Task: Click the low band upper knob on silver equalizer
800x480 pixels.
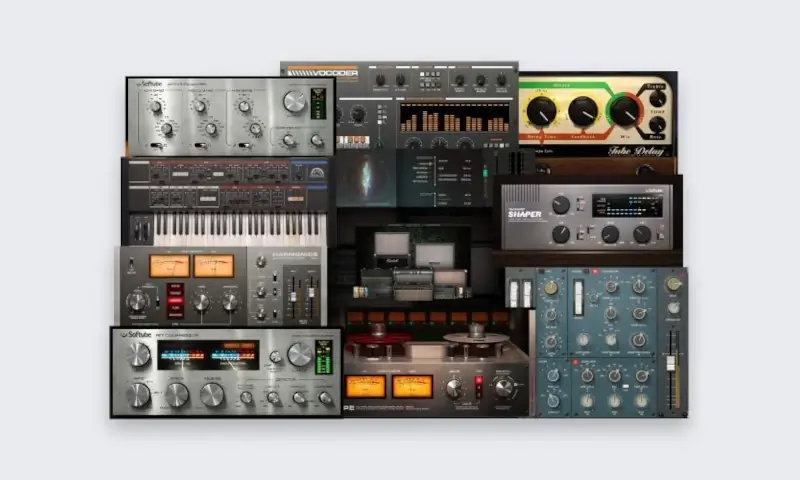Action: point(155,107)
